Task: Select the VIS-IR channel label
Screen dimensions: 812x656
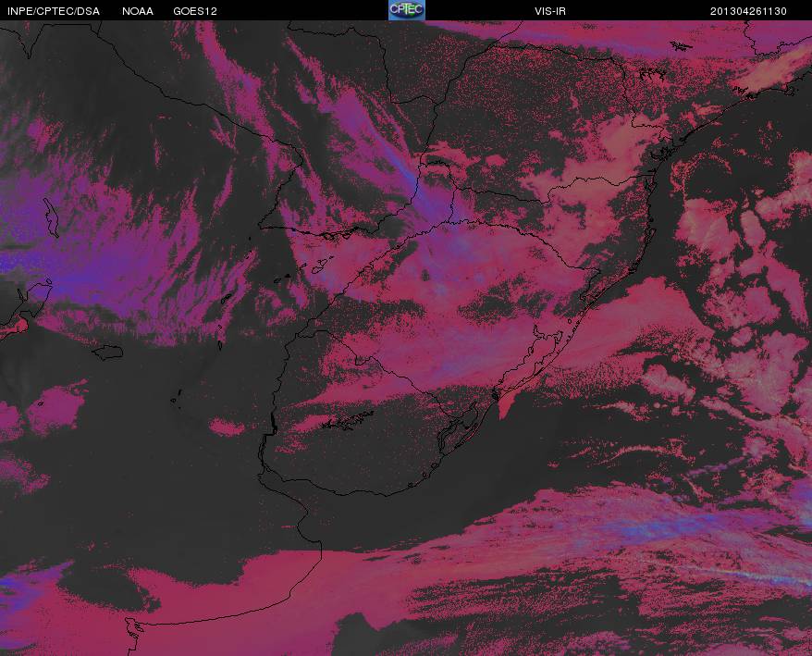Action: coord(550,11)
